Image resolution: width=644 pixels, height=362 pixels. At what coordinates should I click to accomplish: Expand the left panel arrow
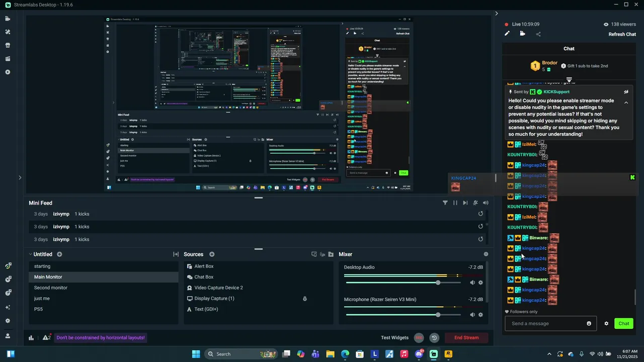pyautogui.click(x=20, y=177)
